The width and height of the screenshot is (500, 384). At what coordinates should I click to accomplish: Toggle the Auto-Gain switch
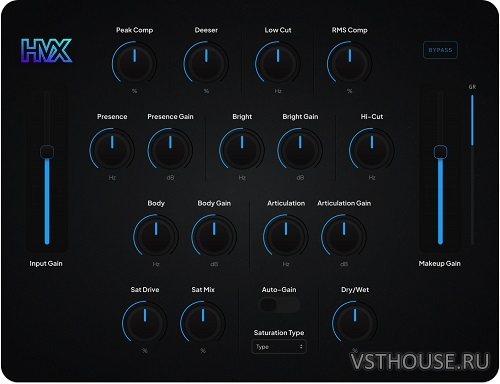coord(279,305)
